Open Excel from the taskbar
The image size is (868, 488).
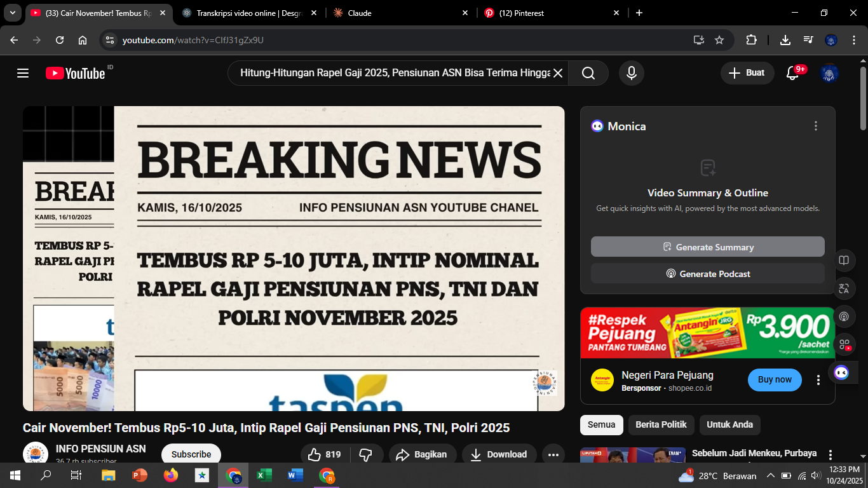(264, 475)
